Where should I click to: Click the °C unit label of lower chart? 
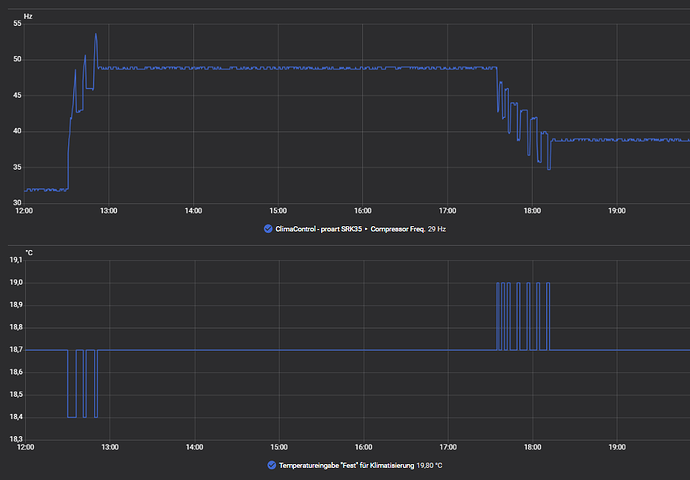pos(29,253)
